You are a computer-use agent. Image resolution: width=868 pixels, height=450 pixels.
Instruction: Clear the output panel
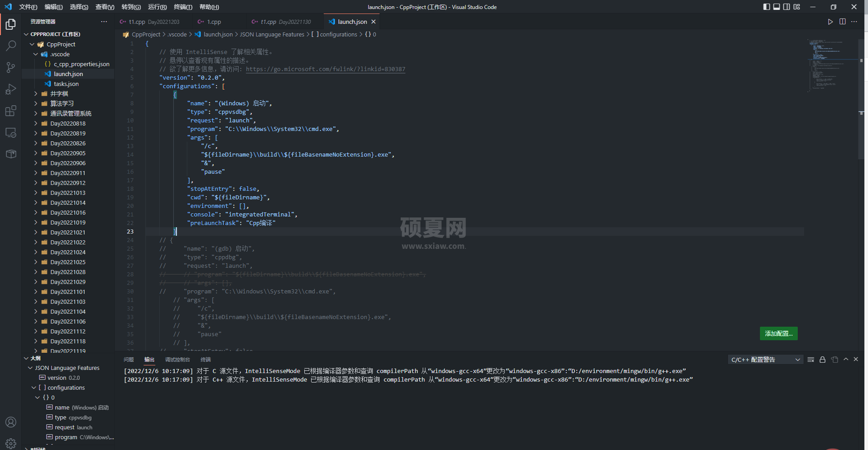811,360
